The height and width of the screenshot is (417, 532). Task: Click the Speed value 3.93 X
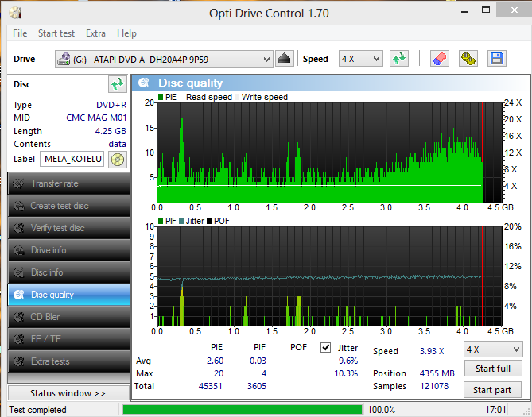[432, 351]
